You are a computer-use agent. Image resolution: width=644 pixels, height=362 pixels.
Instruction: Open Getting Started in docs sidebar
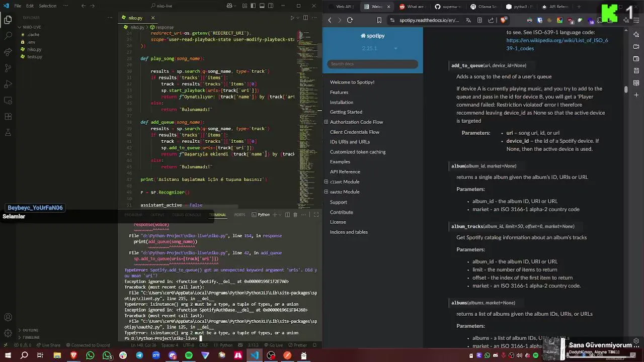click(x=346, y=112)
